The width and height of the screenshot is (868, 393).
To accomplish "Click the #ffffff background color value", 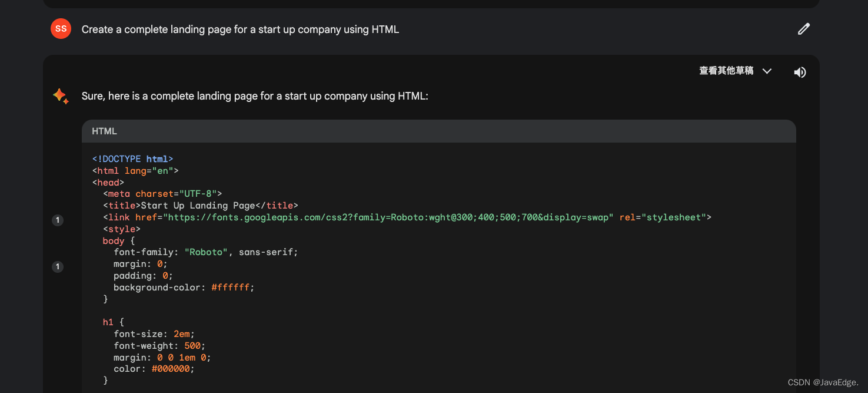I will coord(232,288).
